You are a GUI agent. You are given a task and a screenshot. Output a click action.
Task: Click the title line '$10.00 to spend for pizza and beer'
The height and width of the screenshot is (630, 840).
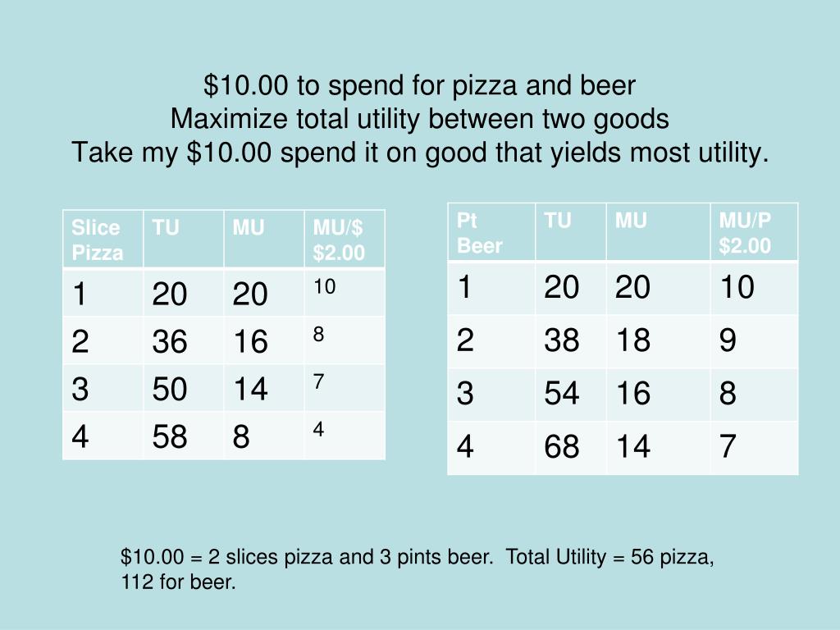click(420, 85)
